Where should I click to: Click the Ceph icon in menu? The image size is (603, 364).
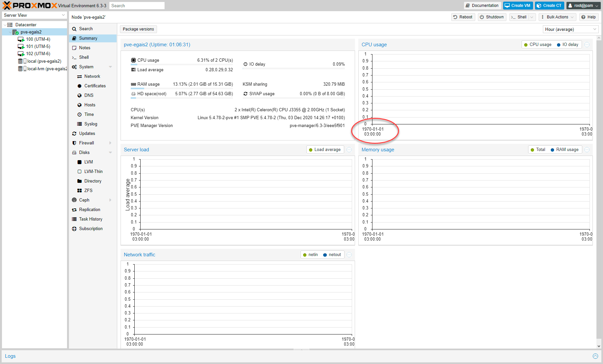click(x=74, y=200)
